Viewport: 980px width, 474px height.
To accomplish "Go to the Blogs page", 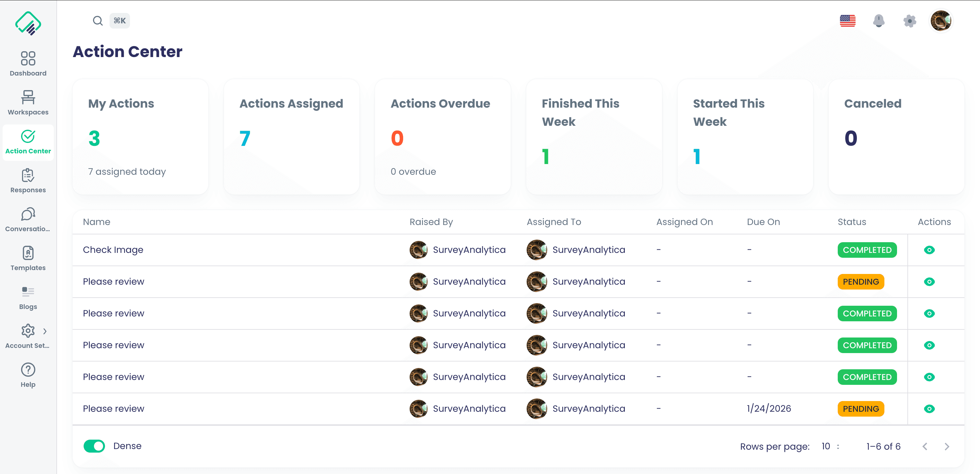I will click(28, 297).
